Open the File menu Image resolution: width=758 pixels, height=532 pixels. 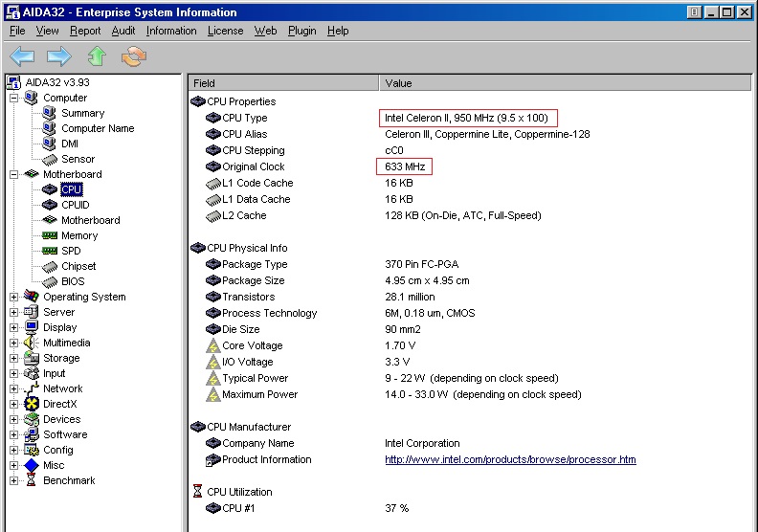click(17, 31)
